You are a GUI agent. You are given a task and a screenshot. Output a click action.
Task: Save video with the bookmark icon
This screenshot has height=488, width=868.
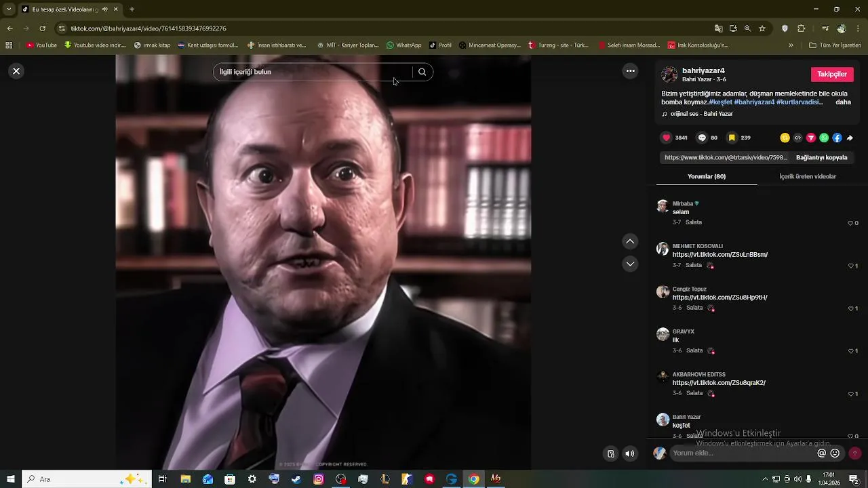(x=732, y=138)
